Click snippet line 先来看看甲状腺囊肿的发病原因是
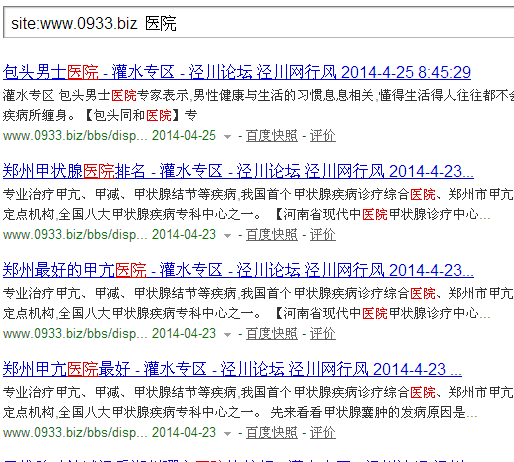 tap(374, 413)
